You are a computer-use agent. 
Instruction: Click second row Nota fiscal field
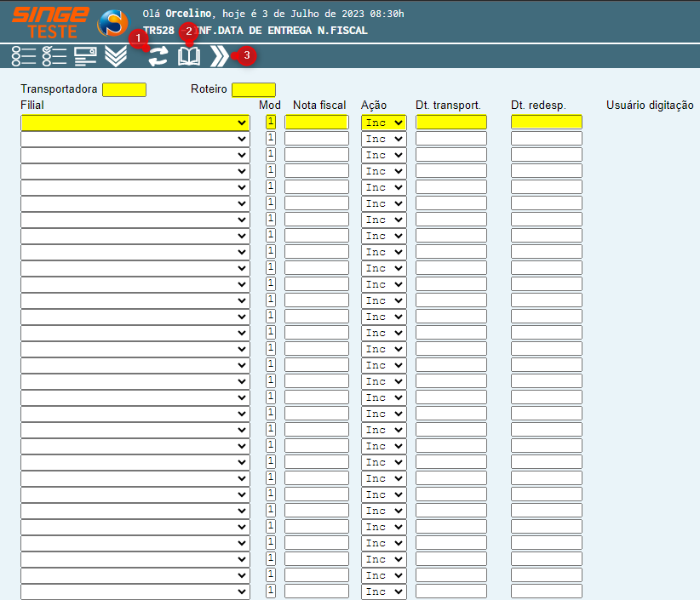[316, 139]
